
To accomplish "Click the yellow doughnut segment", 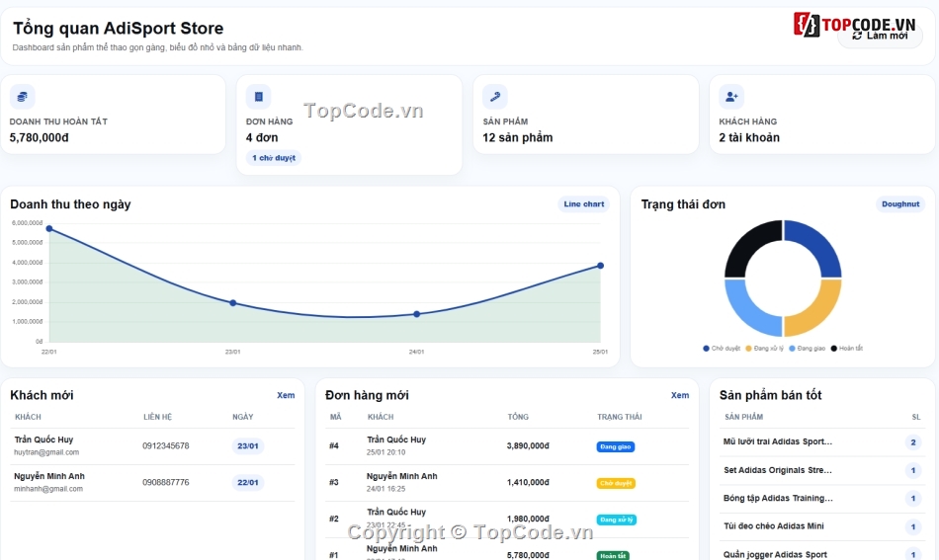I will point(818,313).
